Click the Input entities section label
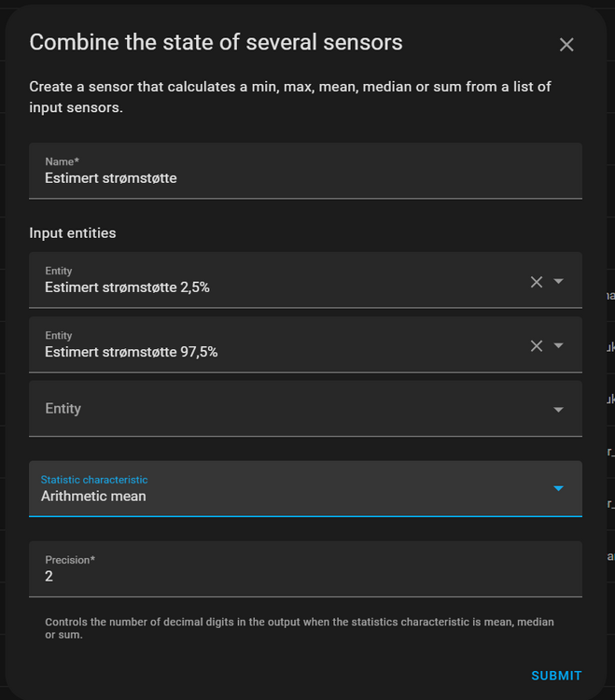 pos(73,233)
